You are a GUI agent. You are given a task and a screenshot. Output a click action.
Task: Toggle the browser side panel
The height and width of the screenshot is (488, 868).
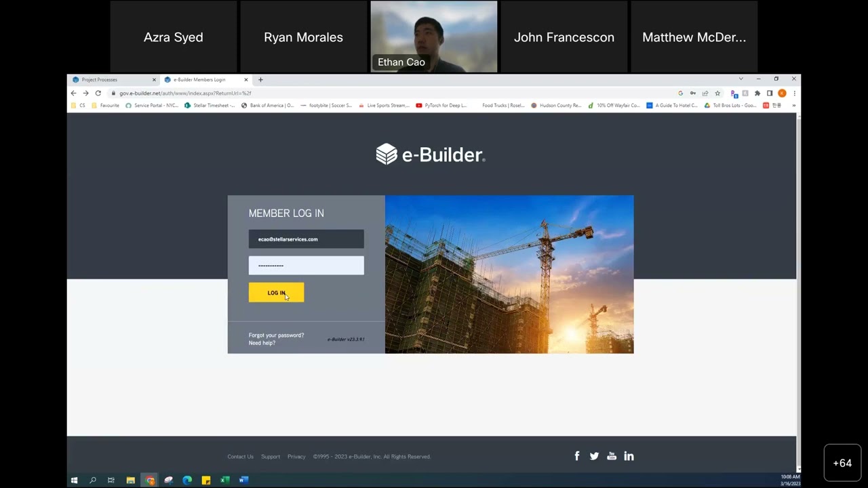coord(769,94)
